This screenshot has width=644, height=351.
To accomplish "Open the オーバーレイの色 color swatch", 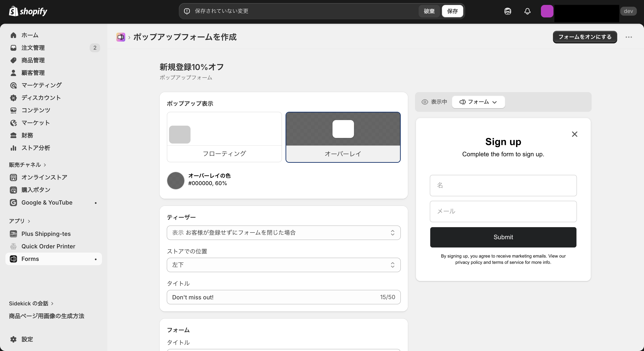I will click(176, 180).
